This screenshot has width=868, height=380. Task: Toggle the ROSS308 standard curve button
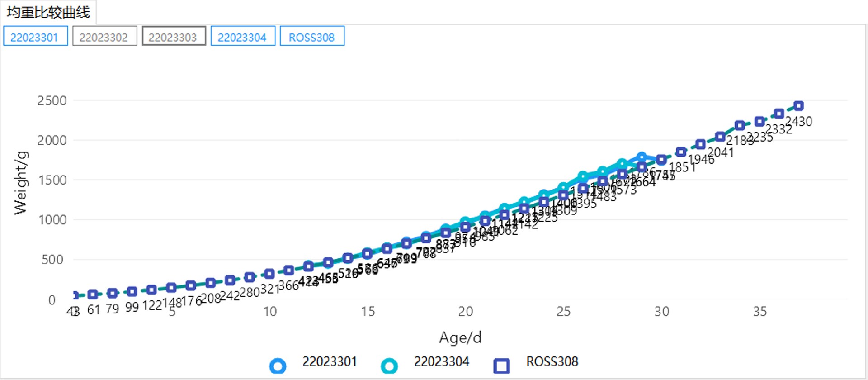(x=312, y=37)
